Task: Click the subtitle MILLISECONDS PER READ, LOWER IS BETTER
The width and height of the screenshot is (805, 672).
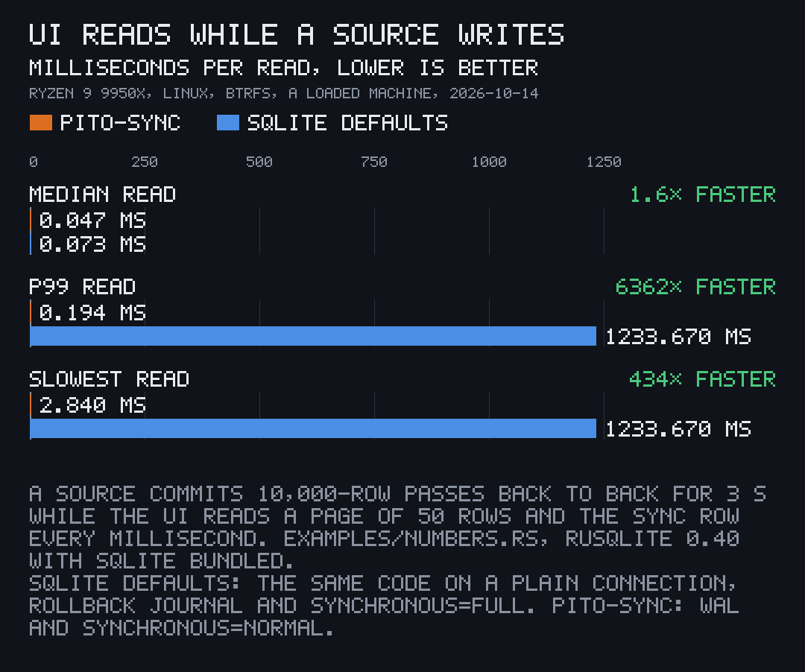Action: 283,69
